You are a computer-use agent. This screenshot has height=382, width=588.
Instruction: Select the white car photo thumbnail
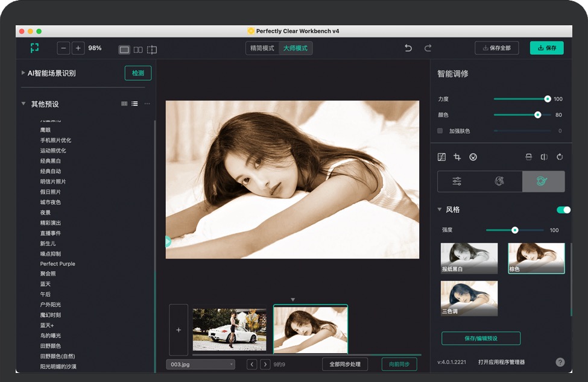coord(229,330)
